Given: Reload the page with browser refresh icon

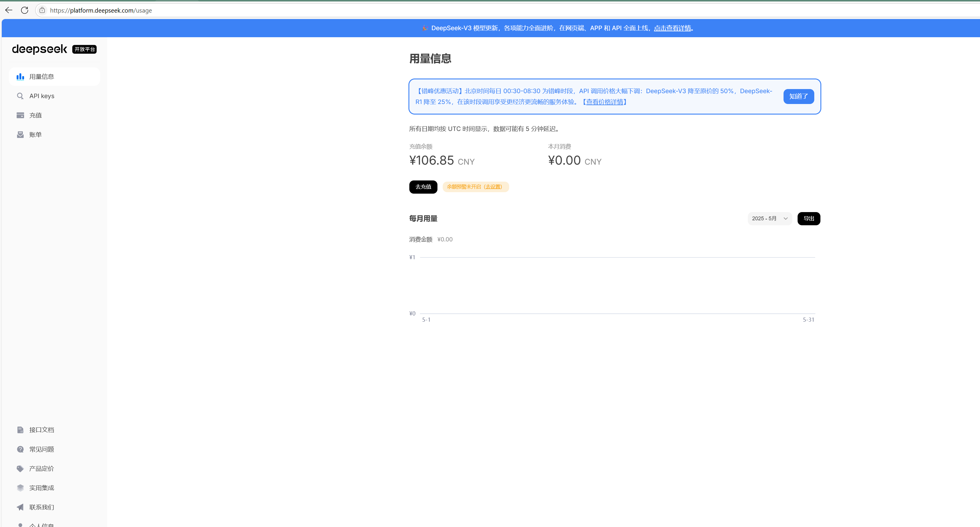Looking at the screenshot, I should (x=25, y=10).
